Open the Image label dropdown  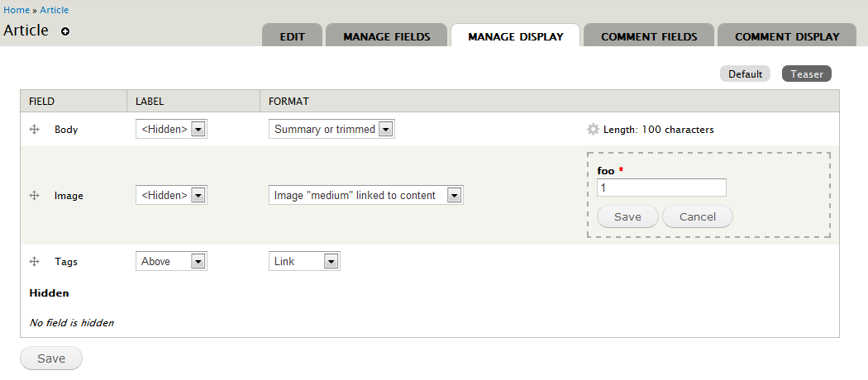tap(171, 196)
